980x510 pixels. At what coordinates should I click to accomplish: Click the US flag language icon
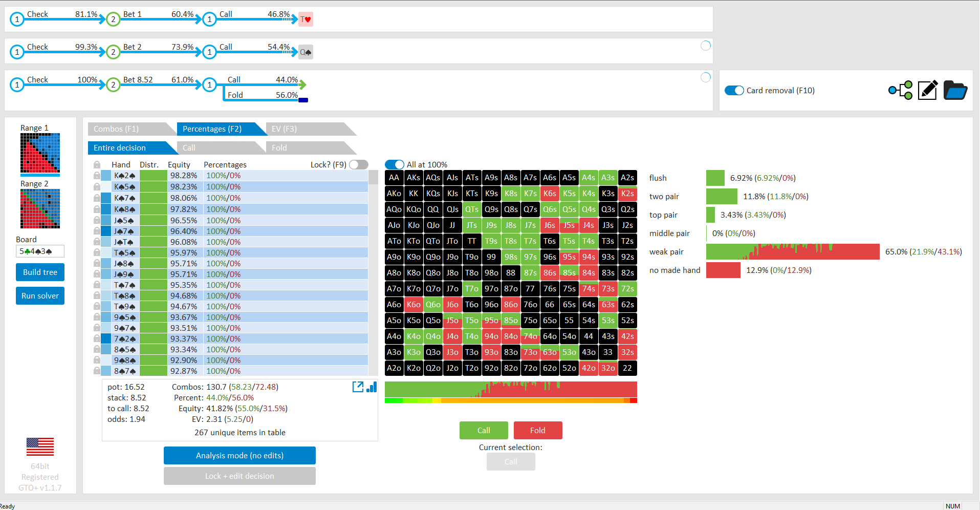coord(40,447)
